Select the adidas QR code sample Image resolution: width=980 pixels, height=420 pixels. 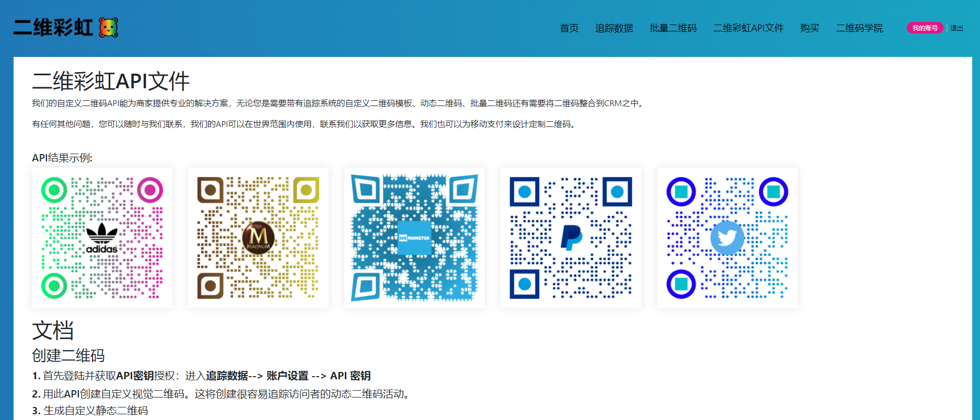tap(102, 238)
